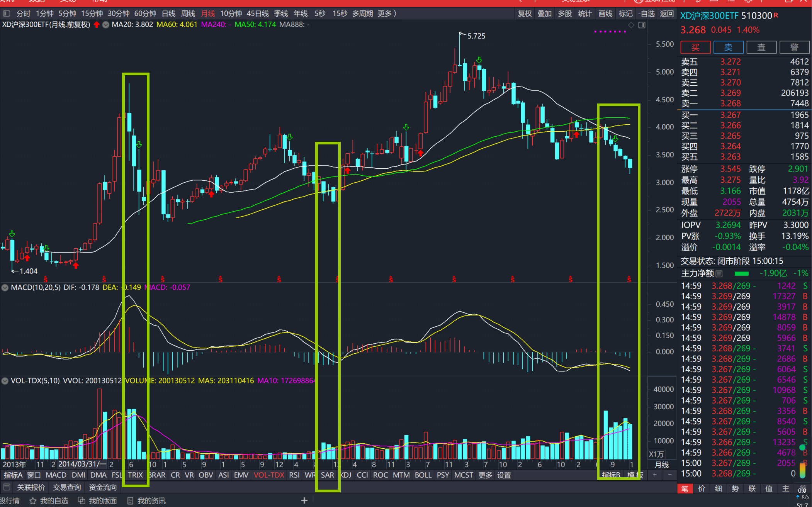Collapse the MACD indicator panel toggle

(x=5, y=287)
